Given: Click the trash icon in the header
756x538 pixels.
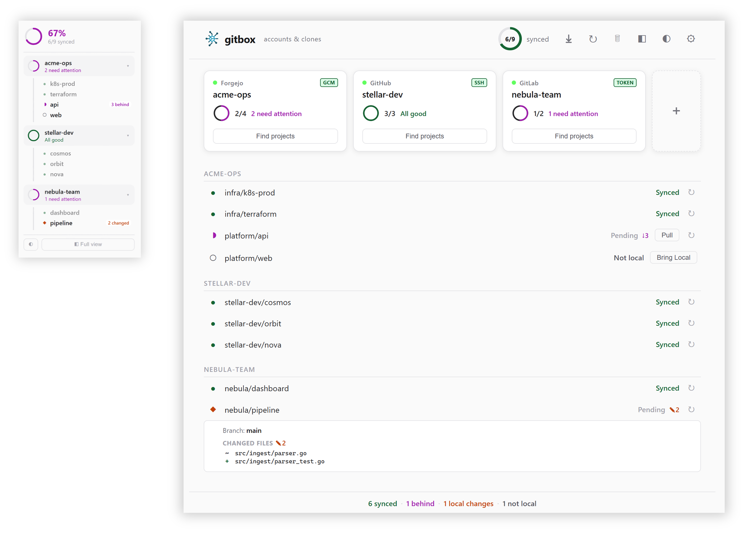Looking at the screenshot, I should click(617, 39).
